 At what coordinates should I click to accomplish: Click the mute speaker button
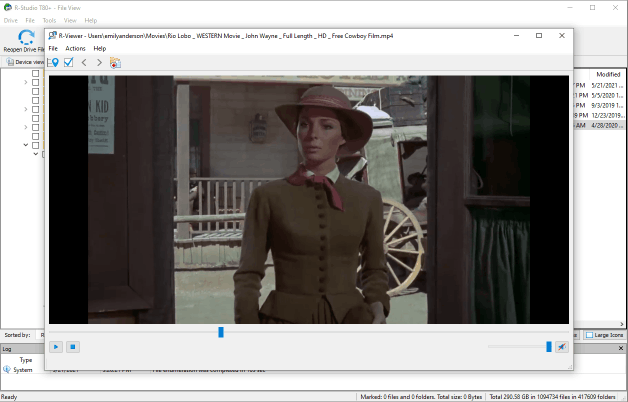[x=562, y=347]
